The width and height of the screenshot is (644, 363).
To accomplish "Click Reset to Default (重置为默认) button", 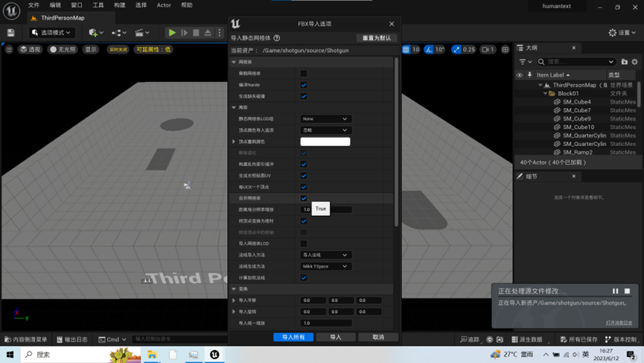I will (x=377, y=38).
